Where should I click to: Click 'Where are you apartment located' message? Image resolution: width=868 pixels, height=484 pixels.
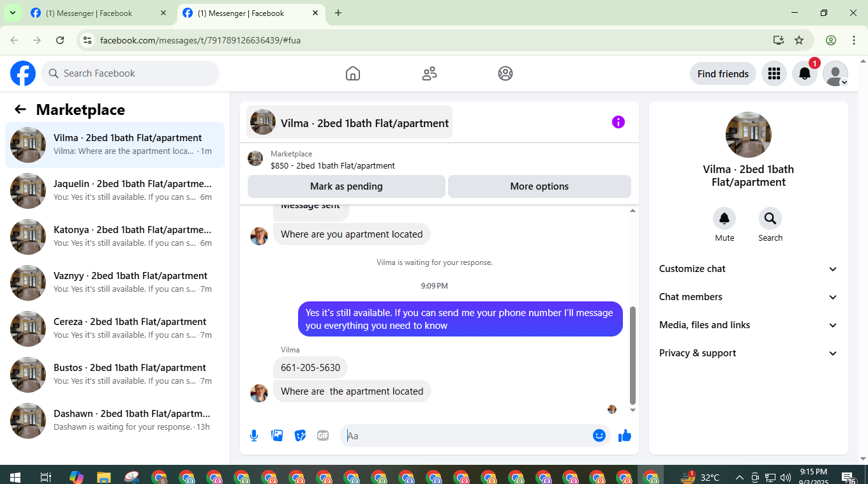pos(352,234)
